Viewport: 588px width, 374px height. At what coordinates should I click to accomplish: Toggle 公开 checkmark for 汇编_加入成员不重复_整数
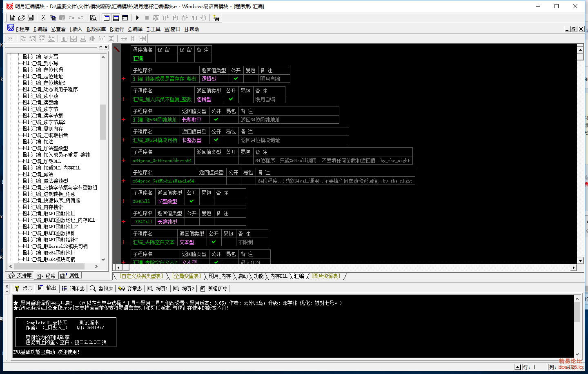point(231,99)
